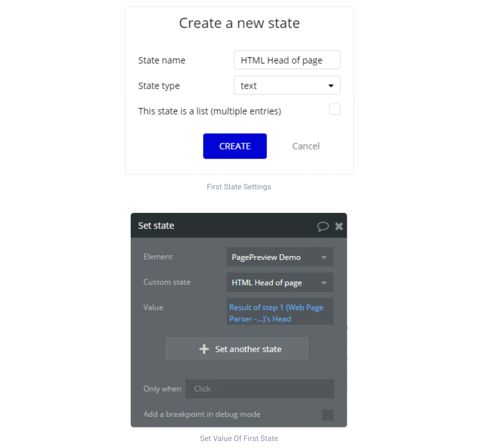Click the plus icon beside Set another state
Viewport: 477px width, 448px height.
204,349
